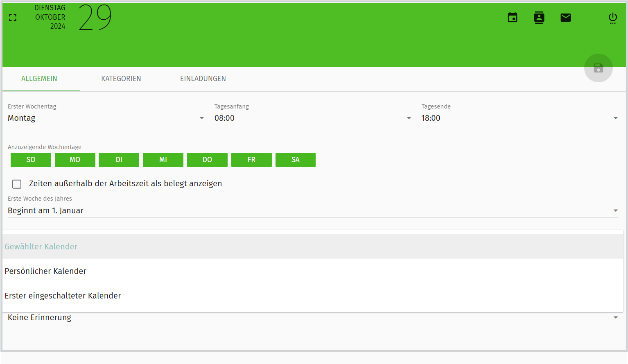Viewport: 628px width, 364px height.
Task: Open the address book icon
Action: click(x=539, y=18)
